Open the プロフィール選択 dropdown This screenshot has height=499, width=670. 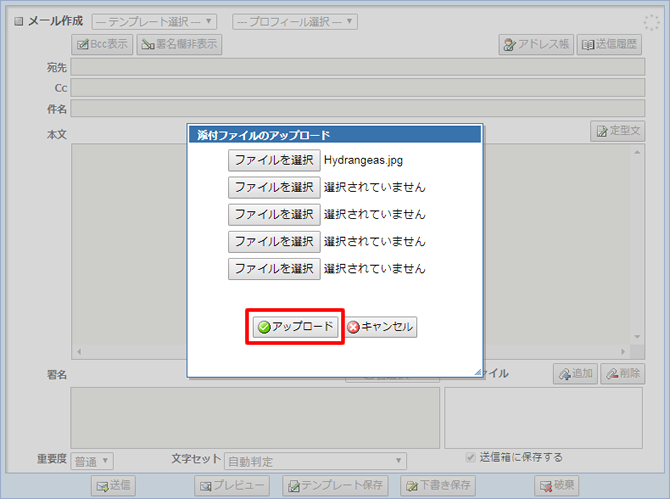pyautogui.click(x=295, y=21)
